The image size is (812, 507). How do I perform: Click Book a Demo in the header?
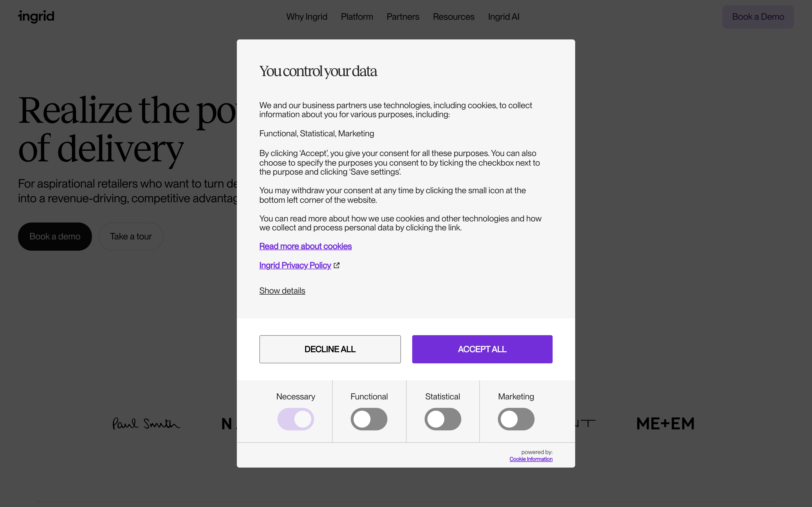point(758,17)
